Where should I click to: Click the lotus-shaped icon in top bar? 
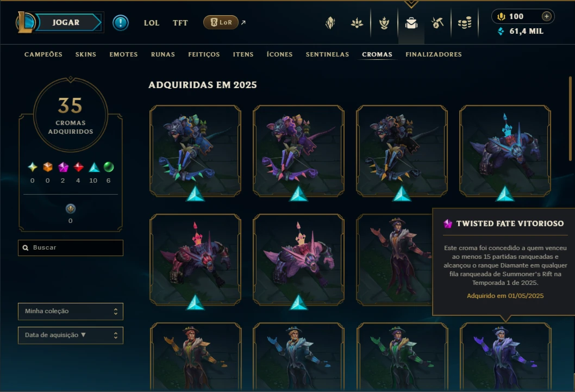coord(357,23)
